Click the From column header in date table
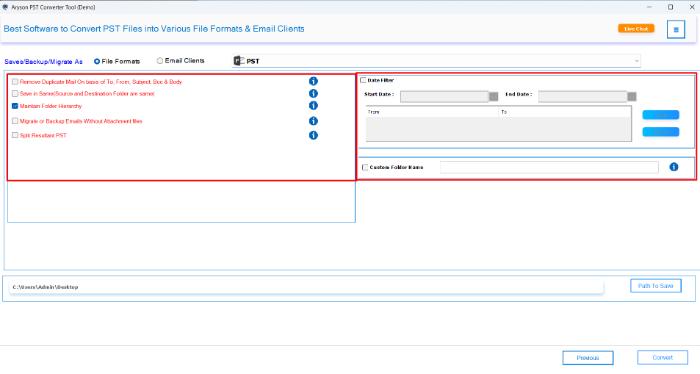This screenshot has height=374, width=700. coord(432,112)
